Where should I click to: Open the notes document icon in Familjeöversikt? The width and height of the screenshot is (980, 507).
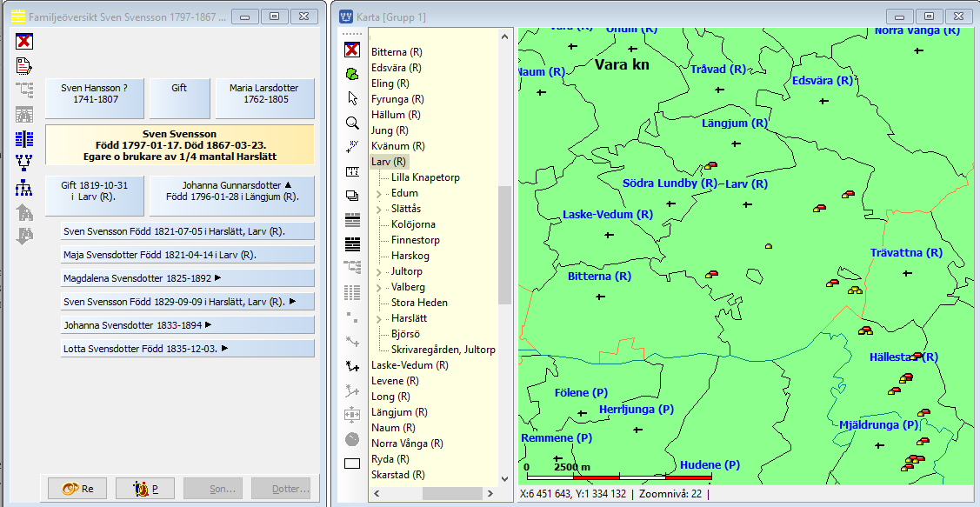pyautogui.click(x=23, y=65)
